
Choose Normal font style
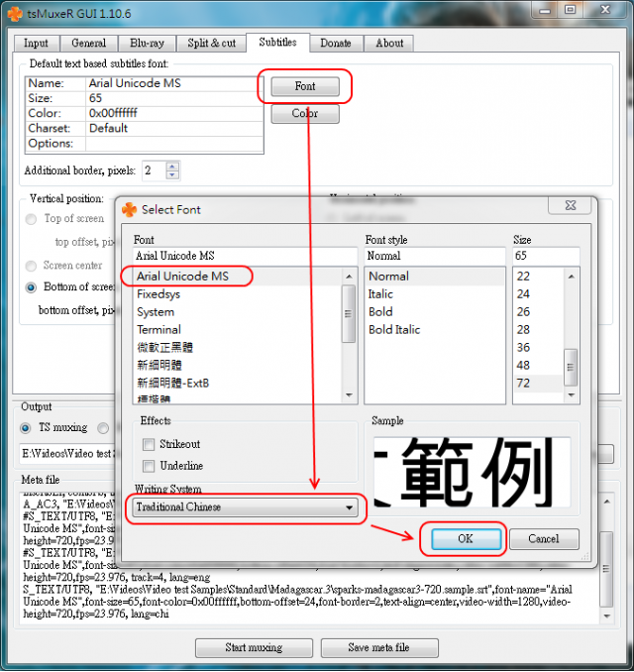pos(435,277)
